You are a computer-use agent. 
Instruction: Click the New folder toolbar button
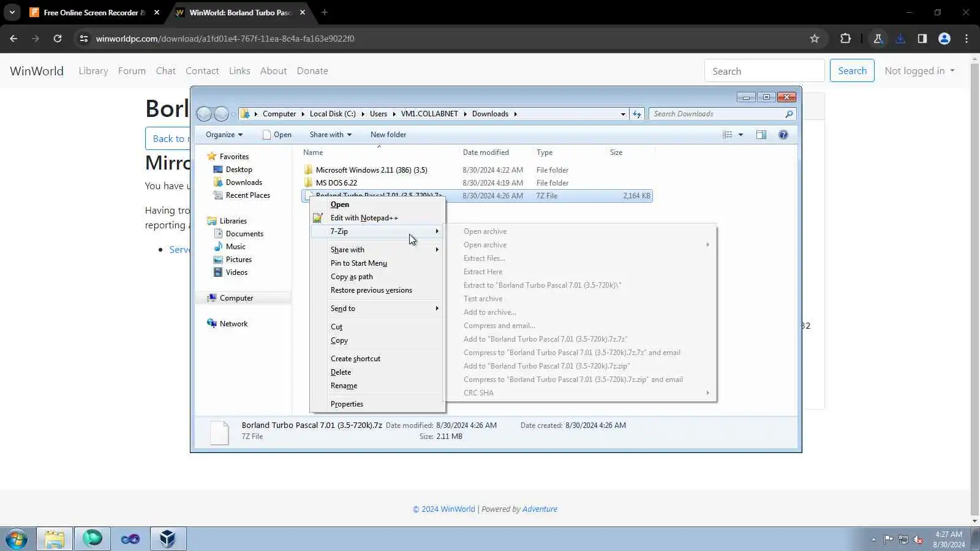coord(388,135)
